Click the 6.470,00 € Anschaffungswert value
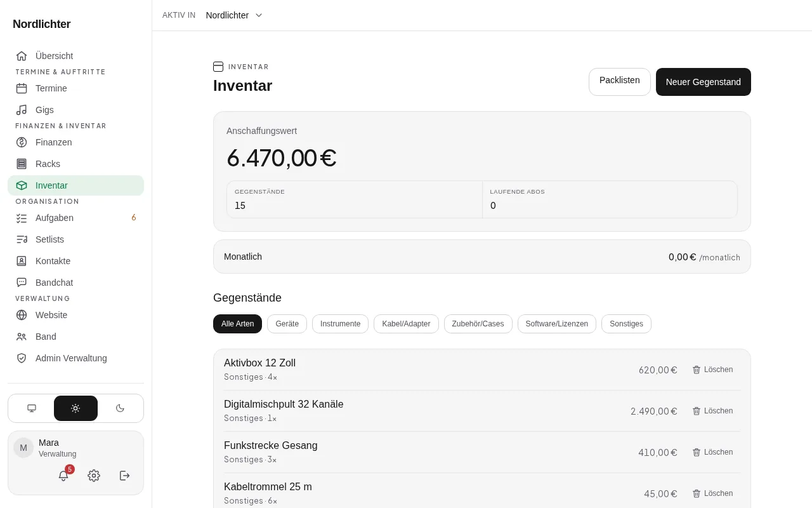 pyautogui.click(x=282, y=158)
